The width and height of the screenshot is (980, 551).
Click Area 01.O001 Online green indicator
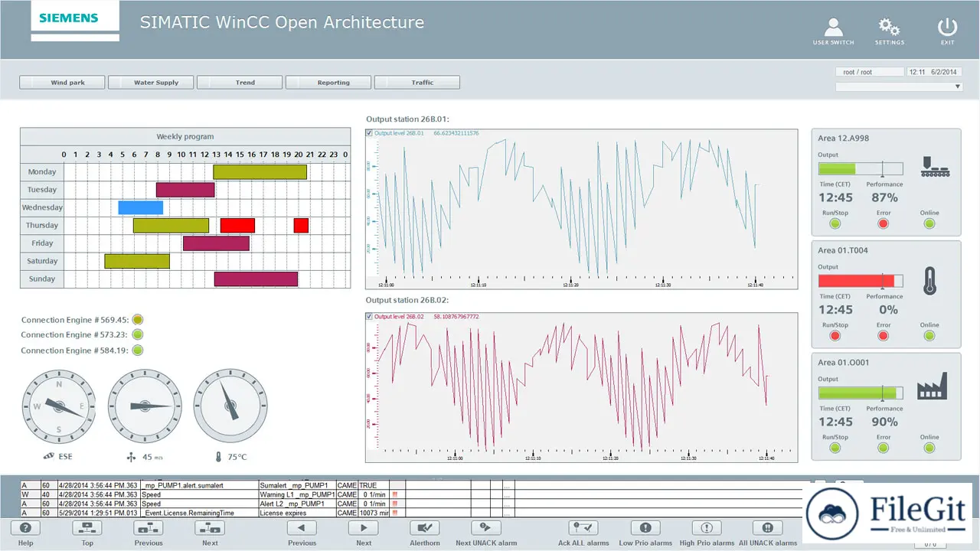click(929, 448)
